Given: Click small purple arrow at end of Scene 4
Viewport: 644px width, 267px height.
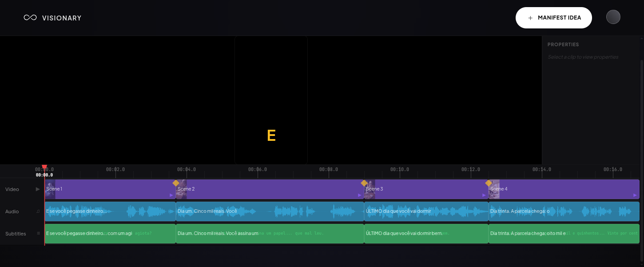Looking at the screenshot, I should pyautogui.click(x=635, y=195).
